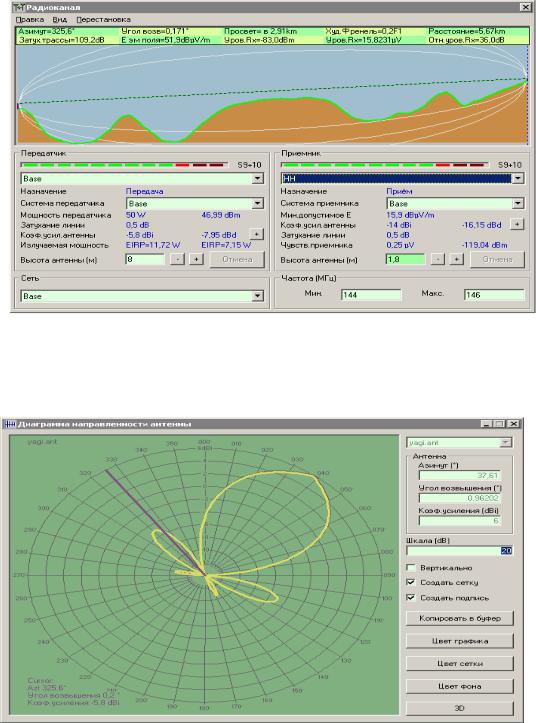Click the Азимут field showing 37,61
The width and height of the screenshot is (536, 723).
click(459, 475)
